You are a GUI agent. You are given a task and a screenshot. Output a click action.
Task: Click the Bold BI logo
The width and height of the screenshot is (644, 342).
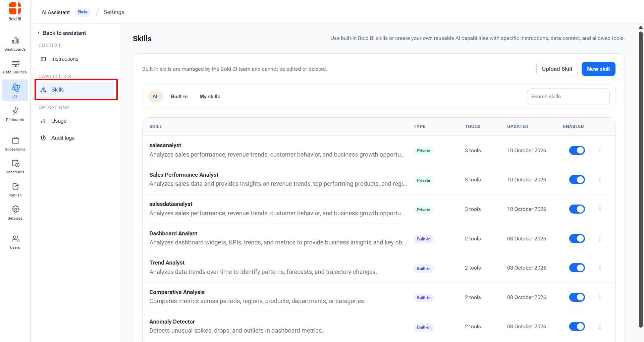coord(15,11)
